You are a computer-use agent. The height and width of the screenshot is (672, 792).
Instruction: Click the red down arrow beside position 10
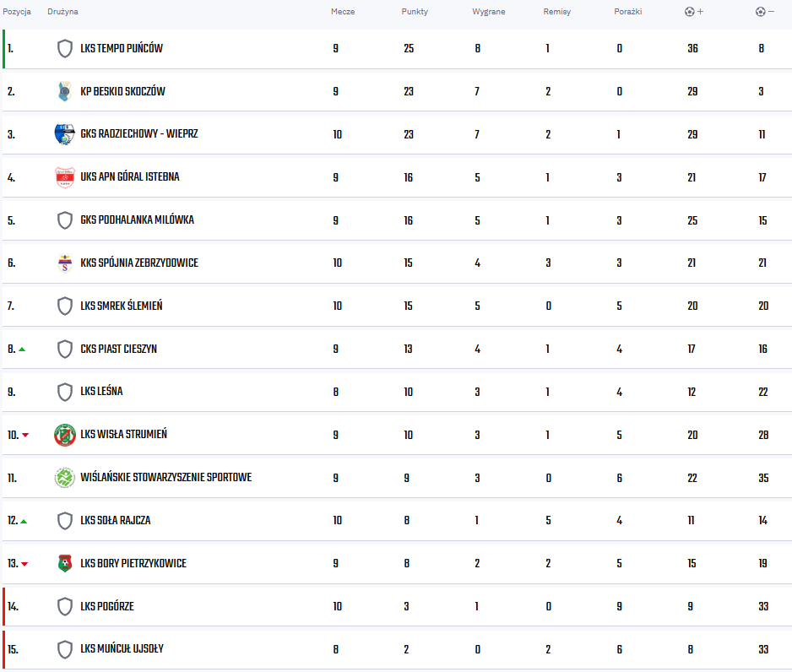click(x=25, y=436)
